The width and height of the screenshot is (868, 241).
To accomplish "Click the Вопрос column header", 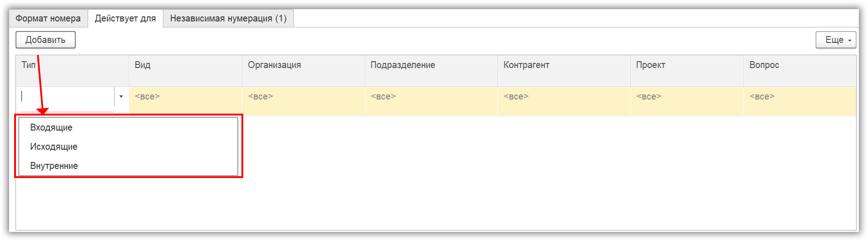I will click(x=800, y=65).
